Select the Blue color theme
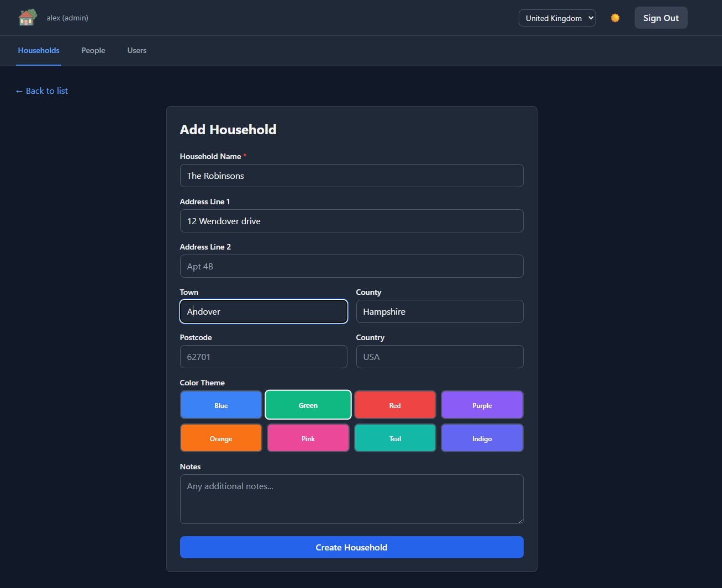Viewport: 722px width, 588px height. coord(221,405)
